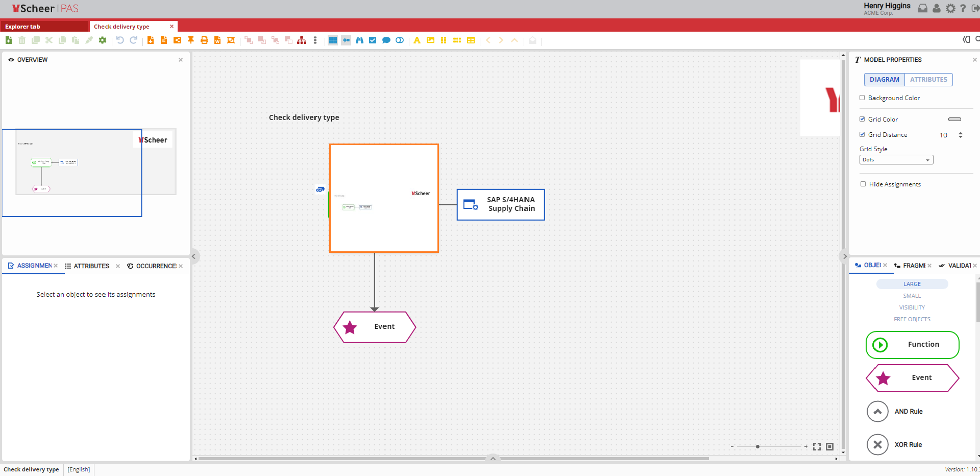Click the Grid Color swatch

pos(954,120)
